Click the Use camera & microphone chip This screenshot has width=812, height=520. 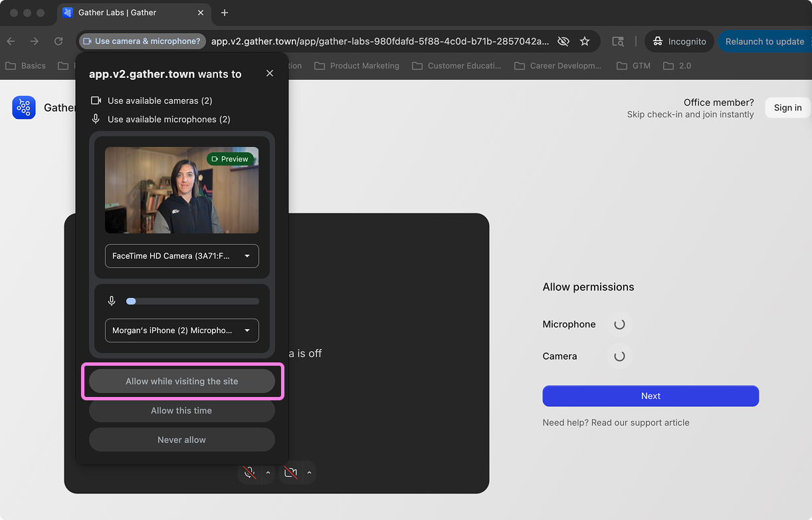(142, 41)
